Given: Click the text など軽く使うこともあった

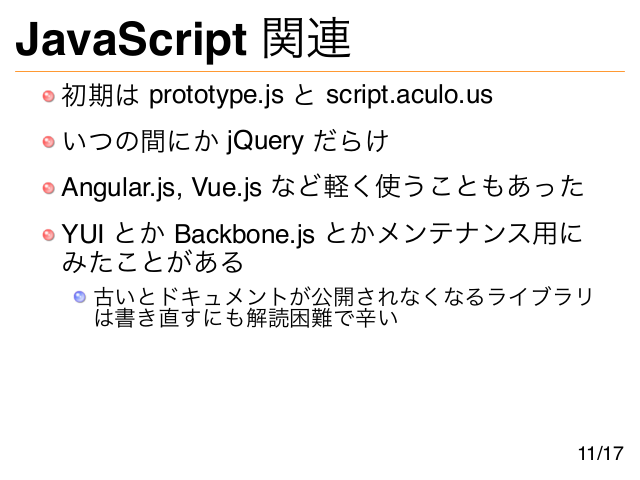Looking at the screenshot, I should tap(427, 187).
